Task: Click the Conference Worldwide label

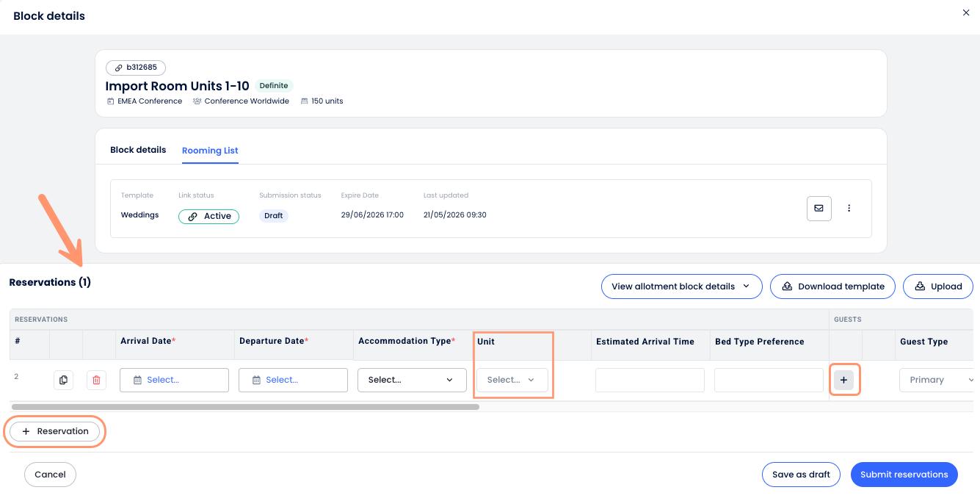Action: point(247,101)
